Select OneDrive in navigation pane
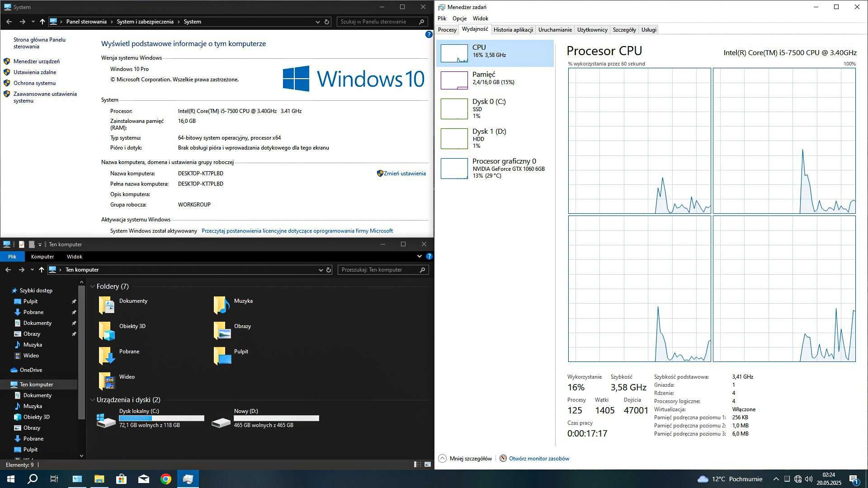This screenshot has height=488, width=868. 31,370
